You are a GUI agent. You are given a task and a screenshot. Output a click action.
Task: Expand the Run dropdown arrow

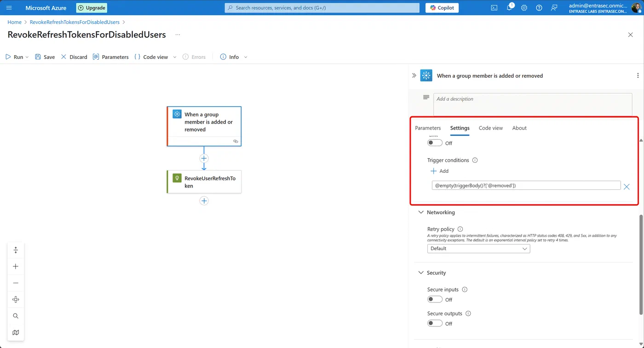point(27,57)
